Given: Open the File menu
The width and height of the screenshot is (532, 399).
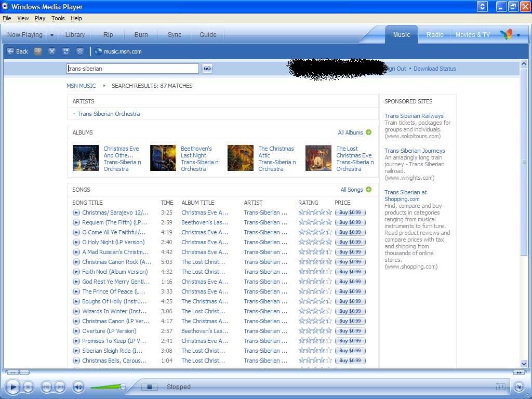Looking at the screenshot, I should (7, 18).
